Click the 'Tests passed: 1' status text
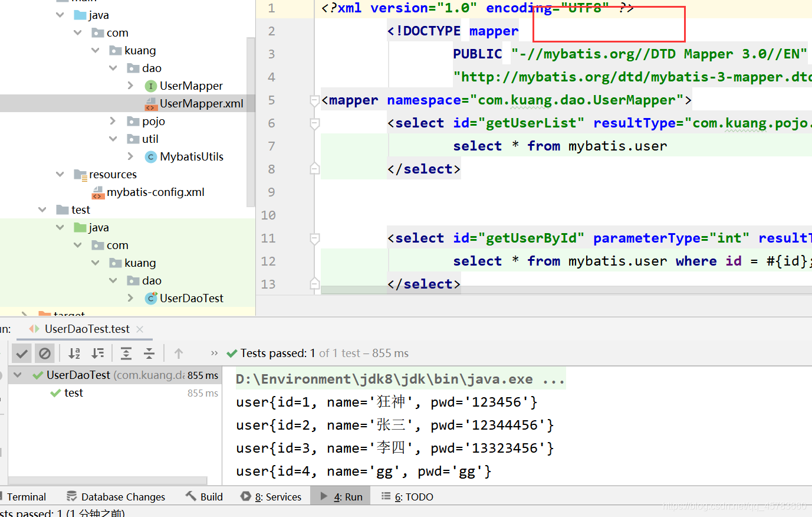The width and height of the screenshot is (812, 517). click(x=278, y=354)
